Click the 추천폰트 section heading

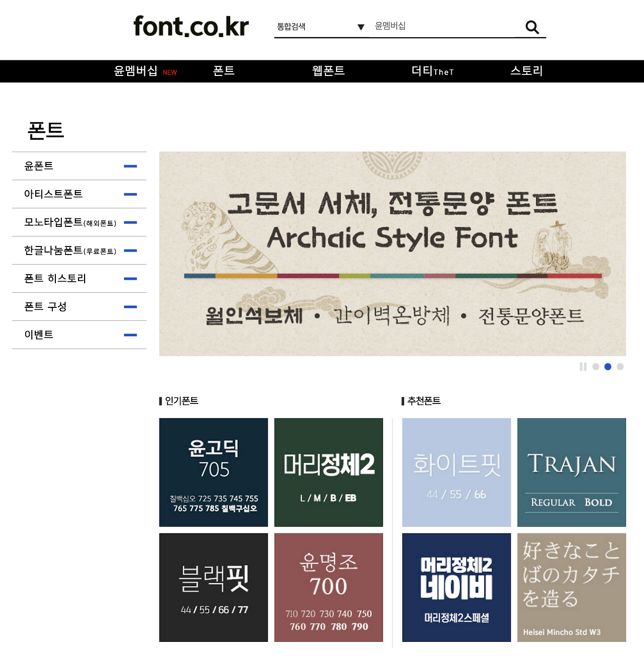pyautogui.click(x=424, y=401)
